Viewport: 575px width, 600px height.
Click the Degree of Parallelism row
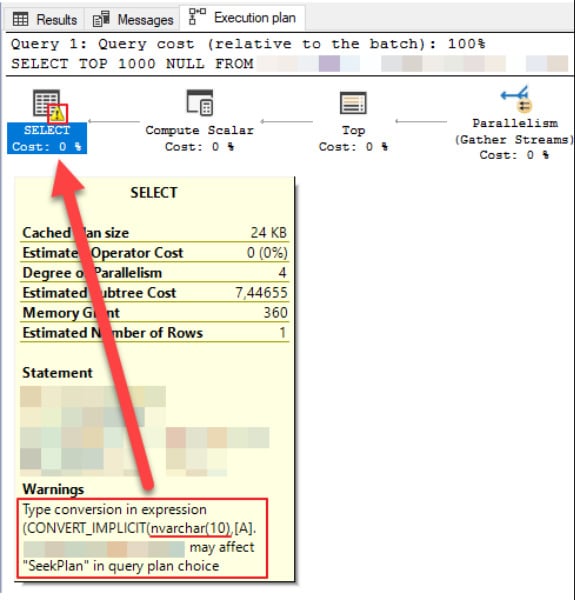point(154,272)
